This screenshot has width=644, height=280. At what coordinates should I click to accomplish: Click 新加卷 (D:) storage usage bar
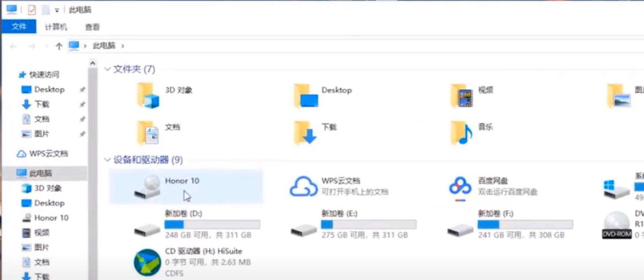(212, 224)
